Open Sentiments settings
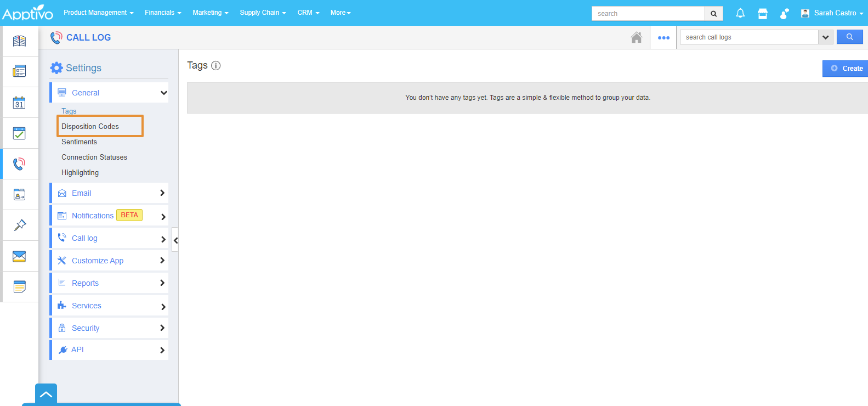This screenshot has height=406, width=868. pos(79,142)
